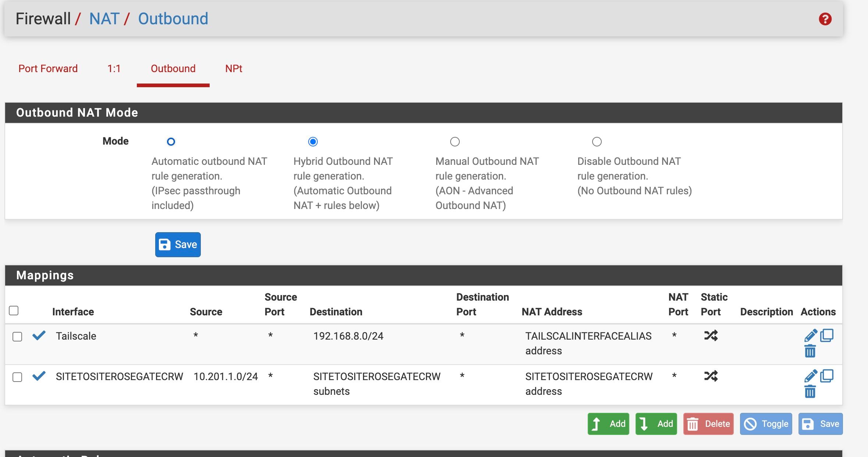Click the Tailscale row enabled checkmark icon
Viewport: 868px width, 457px height.
point(39,336)
